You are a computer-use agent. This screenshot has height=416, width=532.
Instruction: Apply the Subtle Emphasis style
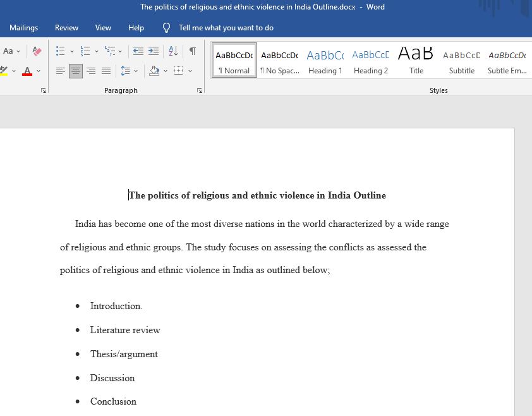[x=507, y=61]
